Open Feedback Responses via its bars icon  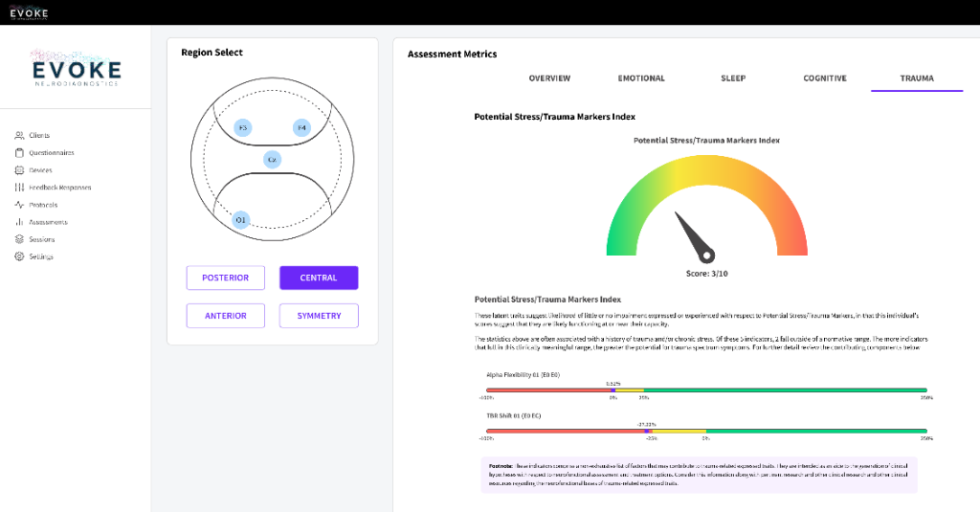point(19,188)
